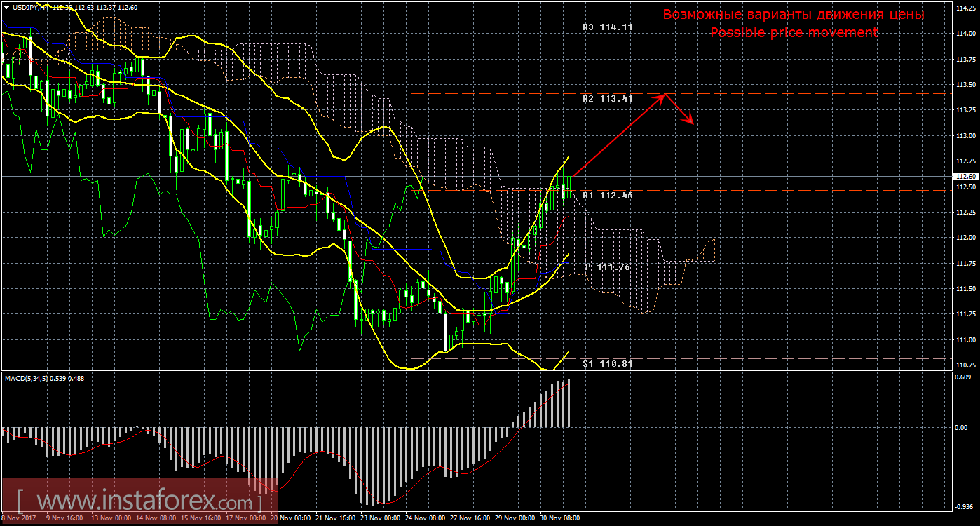The height and width of the screenshot is (526, 980).
Task: Select the R2 113.41 resistance label
Action: [x=607, y=99]
